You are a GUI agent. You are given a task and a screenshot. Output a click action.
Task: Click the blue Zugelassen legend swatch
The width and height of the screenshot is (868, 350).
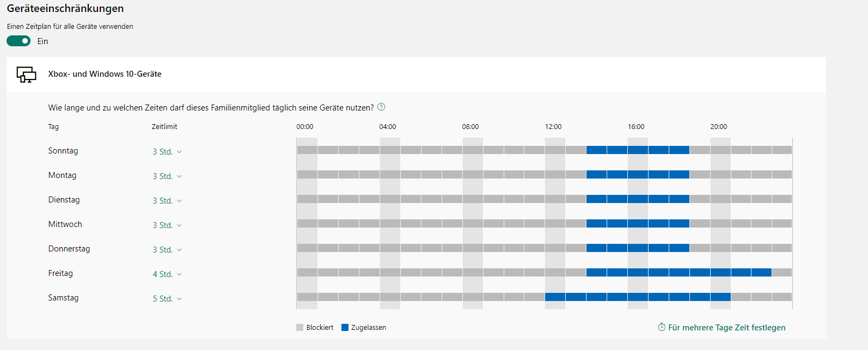(345, 327)
